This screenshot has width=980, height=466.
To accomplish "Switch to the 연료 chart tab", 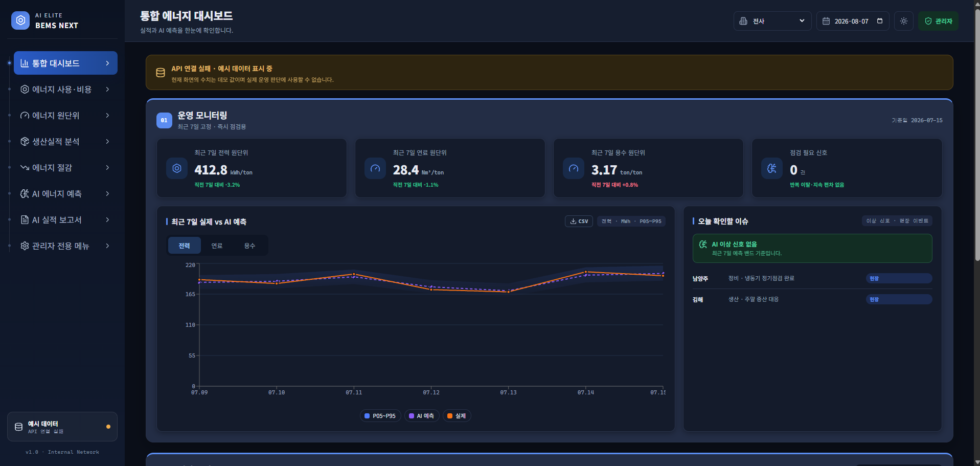I will click(217, 246).
